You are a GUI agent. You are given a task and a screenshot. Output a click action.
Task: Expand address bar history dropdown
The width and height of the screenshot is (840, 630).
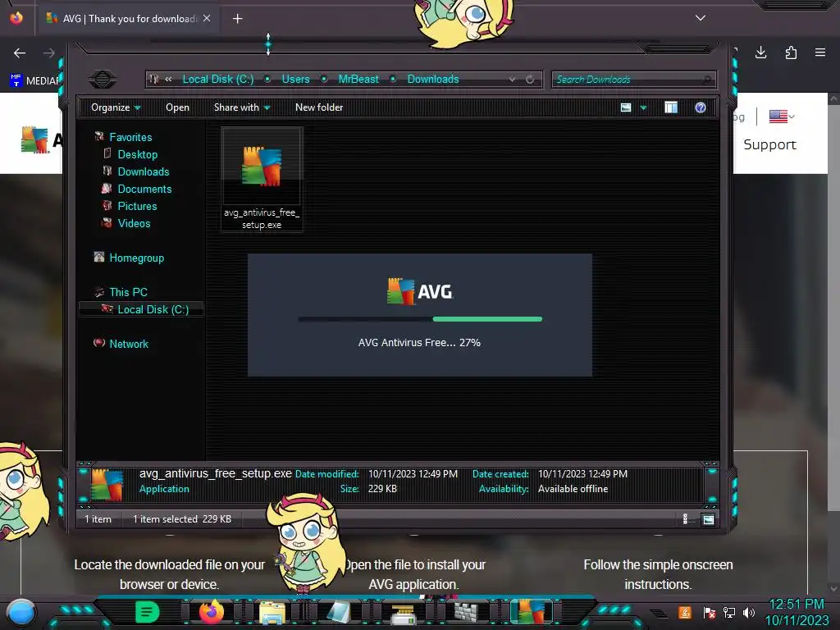coord(512,80)
